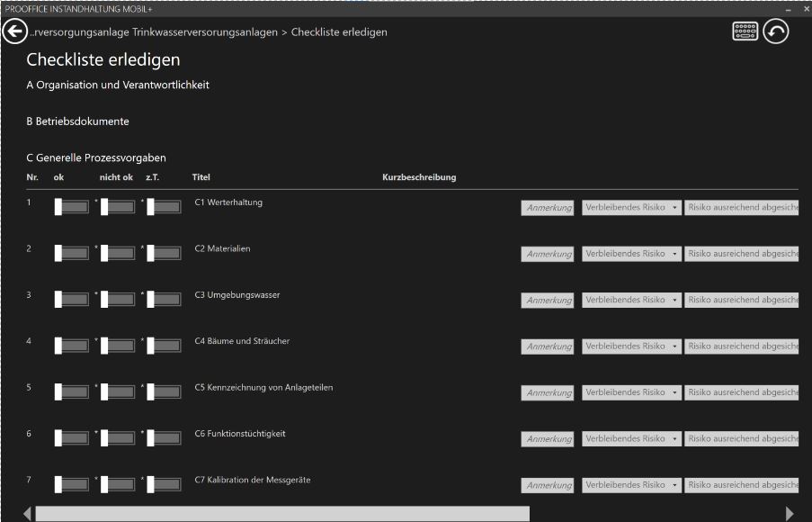Click Anmerkung button for C2 Materialien
This screenshot has width=812, height=522.
547,253
